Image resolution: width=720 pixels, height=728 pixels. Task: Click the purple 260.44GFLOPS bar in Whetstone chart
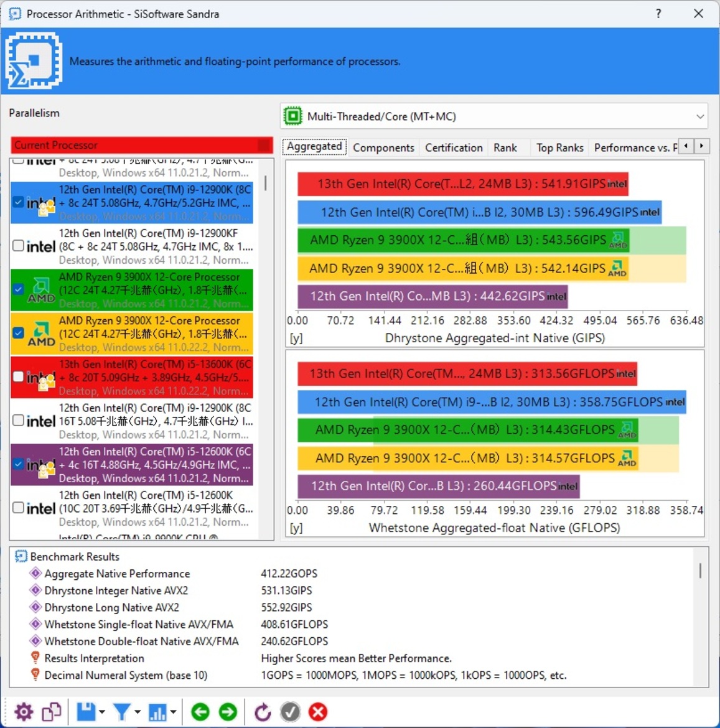pos(439,486)
